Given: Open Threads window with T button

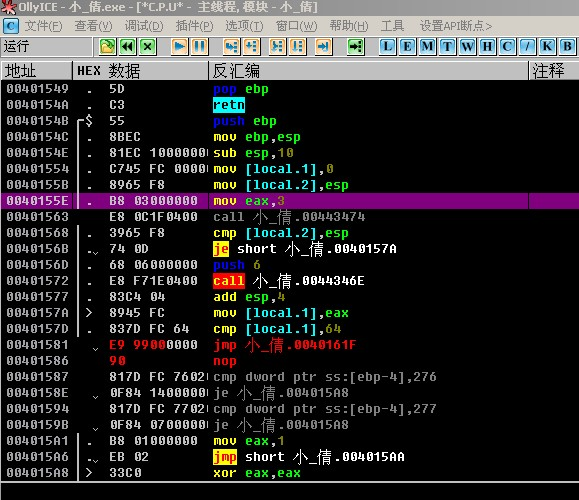Looking at the screenshot, I should (448, 47).
